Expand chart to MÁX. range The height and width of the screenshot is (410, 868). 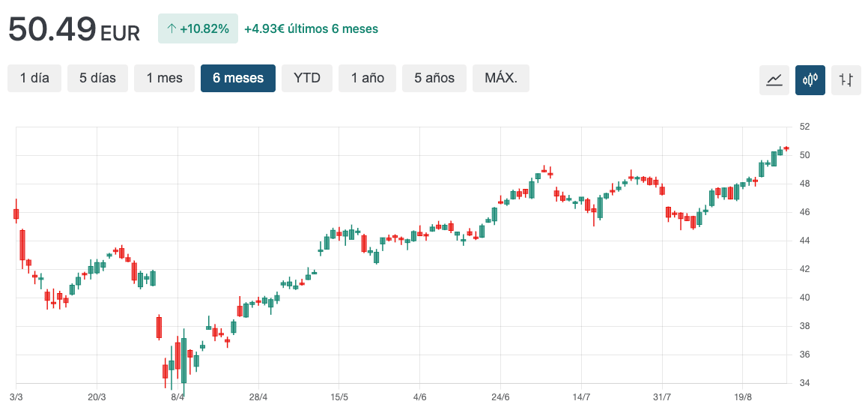[501, 78]
